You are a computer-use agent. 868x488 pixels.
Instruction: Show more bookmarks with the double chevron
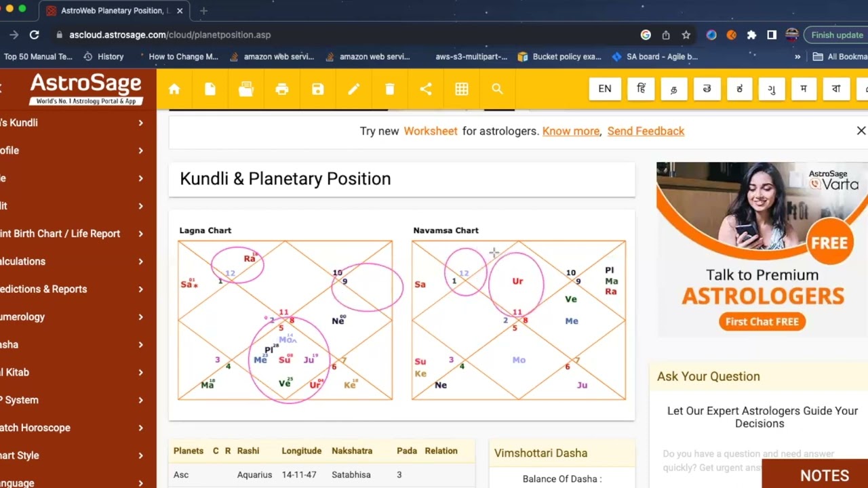(x=797, y=57)
